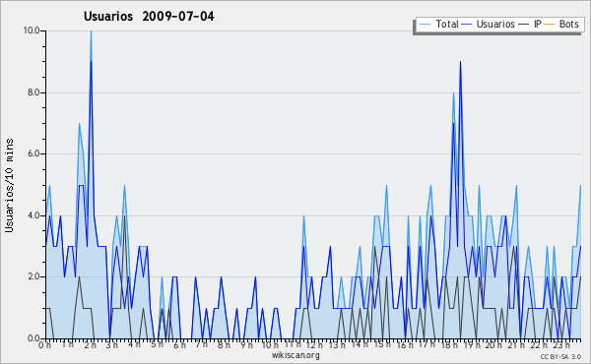591x364 pixels.
Task: Click the "4.0" y-axis value
Action: (33, 215)
